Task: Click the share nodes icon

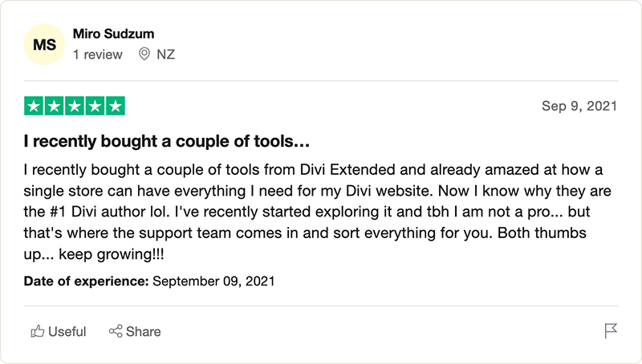Action: pyautogui.click(x=116, y=331)
